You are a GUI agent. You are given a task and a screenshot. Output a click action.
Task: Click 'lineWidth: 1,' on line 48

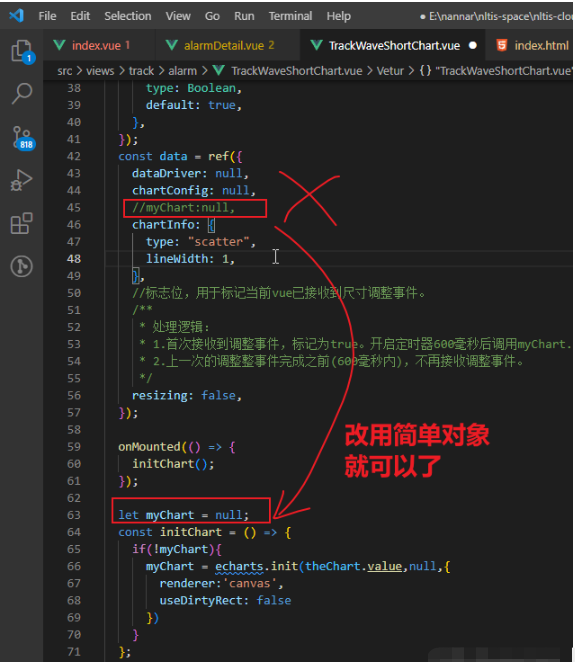(190, 259)
